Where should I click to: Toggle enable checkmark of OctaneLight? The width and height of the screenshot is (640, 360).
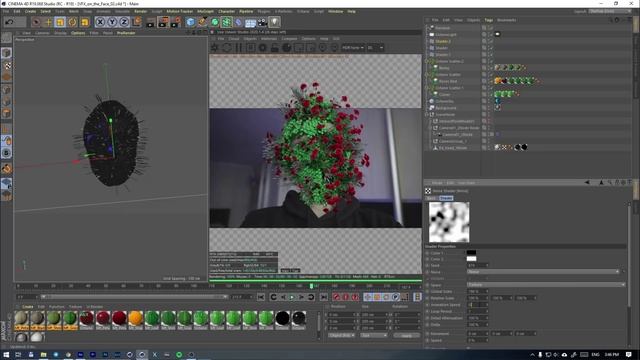pyautogui.click(x=491, y=34)
